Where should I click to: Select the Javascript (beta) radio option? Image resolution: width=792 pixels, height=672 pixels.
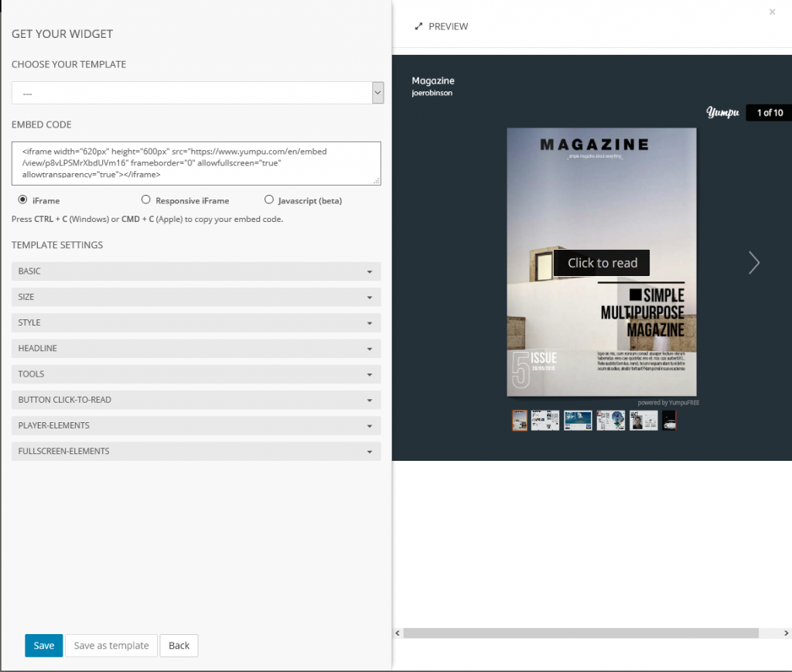click(269, 200)
